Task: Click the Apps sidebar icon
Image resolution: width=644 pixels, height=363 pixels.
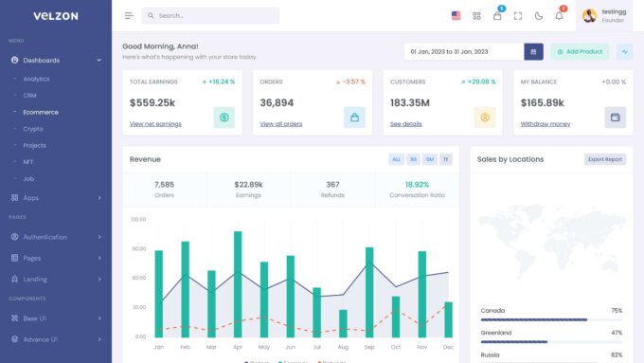Action: tap(15, 198)
